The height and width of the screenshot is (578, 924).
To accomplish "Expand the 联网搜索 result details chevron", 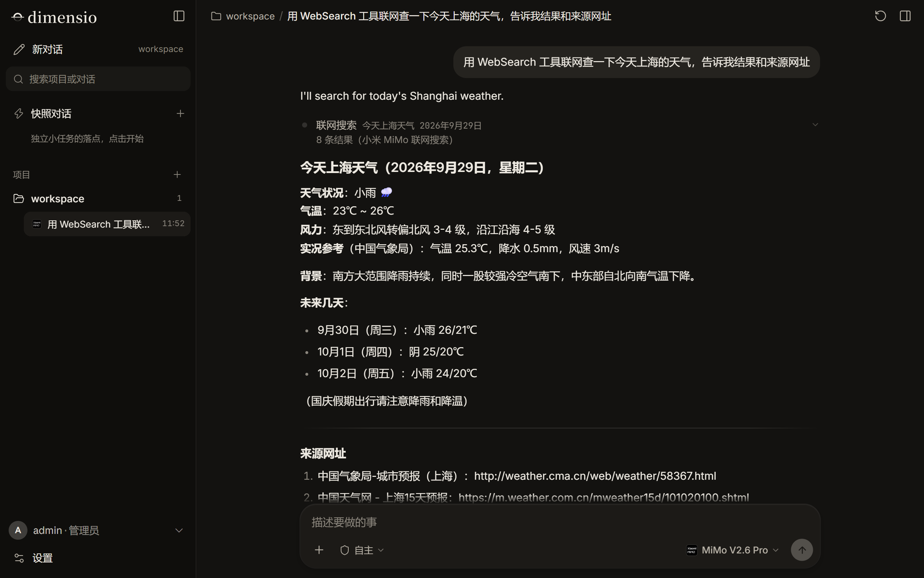I will (x=815, y=125).
